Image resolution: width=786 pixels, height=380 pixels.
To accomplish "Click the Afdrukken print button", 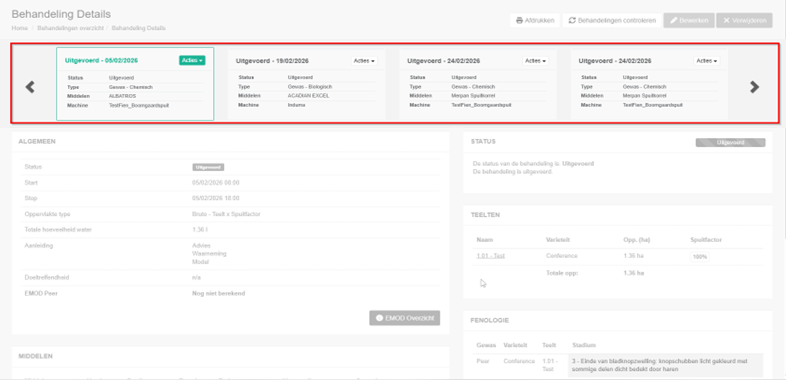I will tap(535, 21).
